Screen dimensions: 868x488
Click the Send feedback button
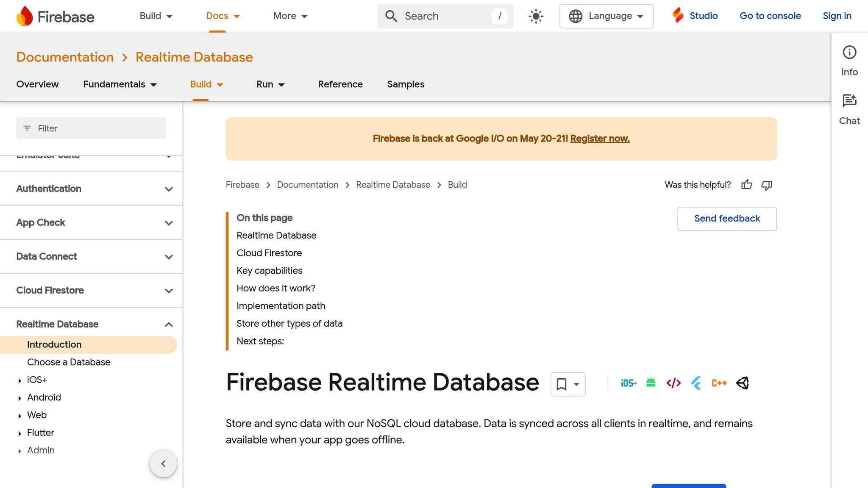click(727, 219)
